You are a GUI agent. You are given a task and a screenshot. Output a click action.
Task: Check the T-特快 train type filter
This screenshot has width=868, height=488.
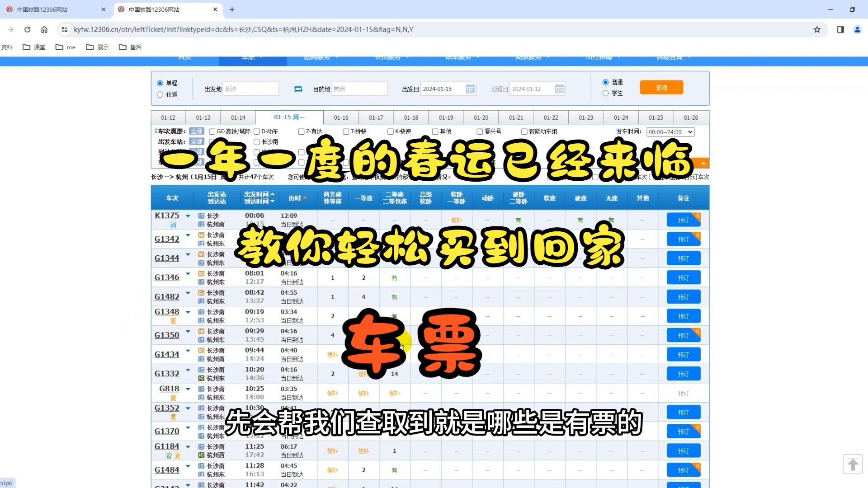coord(346,131)
